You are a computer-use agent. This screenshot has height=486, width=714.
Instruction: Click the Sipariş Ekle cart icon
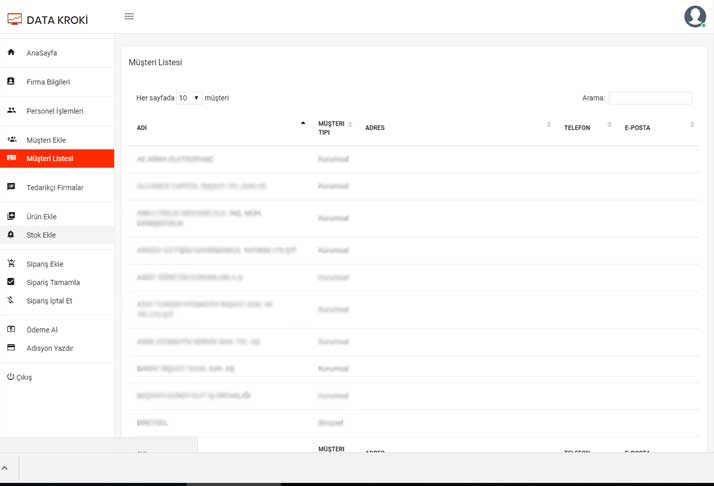click(x=11, y=263)
